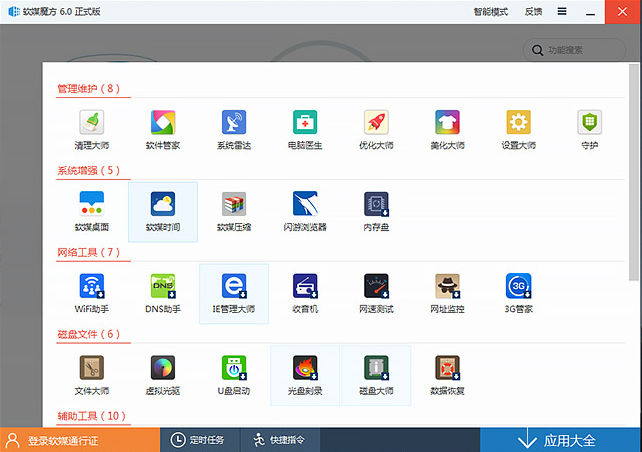This screenshot has height=452, width=642.
Task: Launch 光盘刻录 disc burner
Action: click(305, 368)
